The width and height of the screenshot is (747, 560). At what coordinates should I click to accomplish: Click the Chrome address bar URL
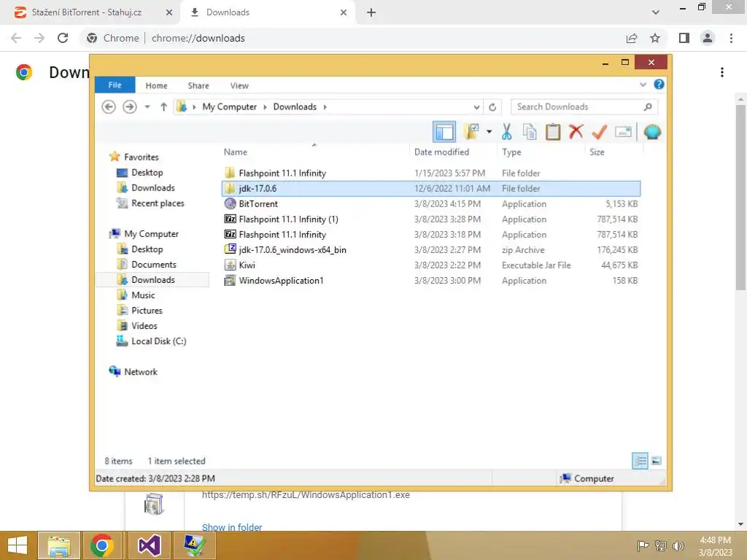click(x=198, y=38)
